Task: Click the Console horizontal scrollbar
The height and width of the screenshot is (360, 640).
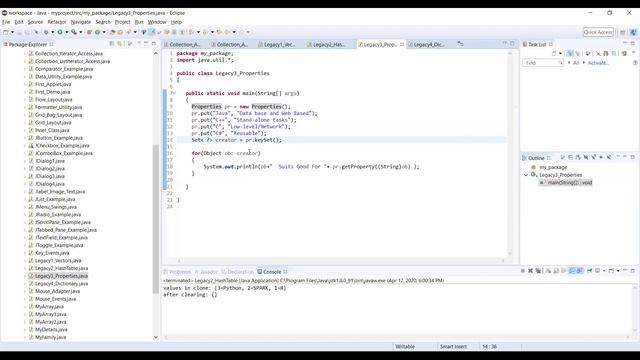Action: point(396,338)
